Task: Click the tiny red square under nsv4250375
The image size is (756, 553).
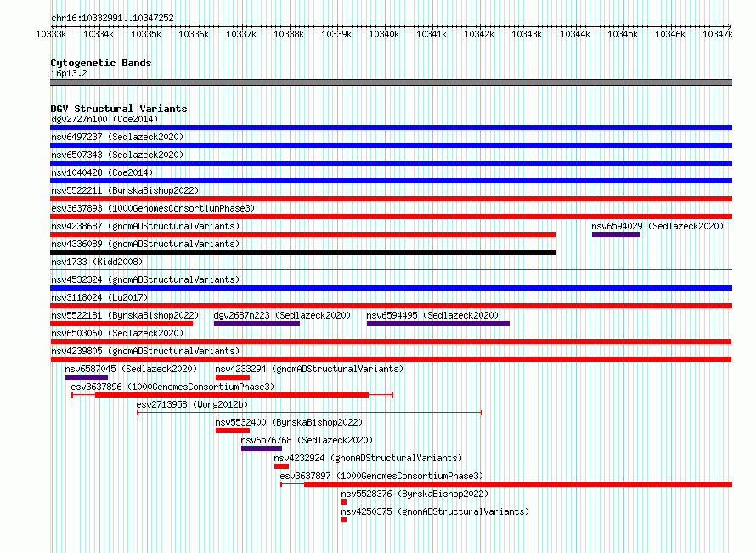Action: [x=344, y=520]
